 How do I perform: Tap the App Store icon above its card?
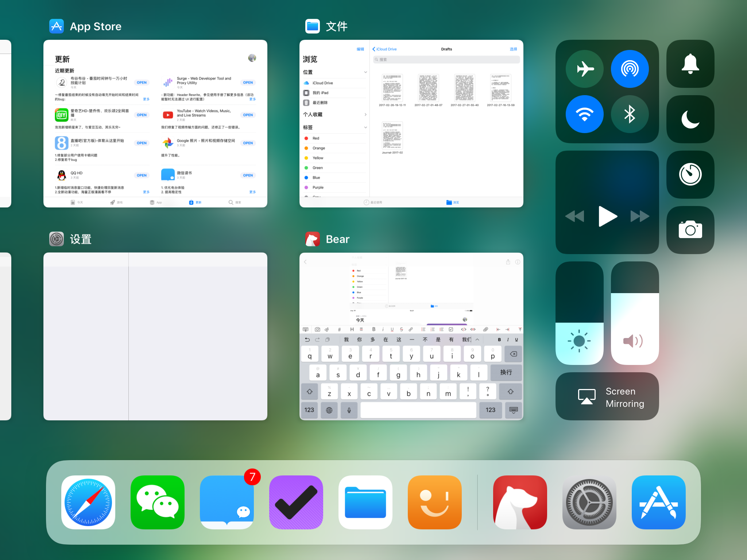click(57, 26)
